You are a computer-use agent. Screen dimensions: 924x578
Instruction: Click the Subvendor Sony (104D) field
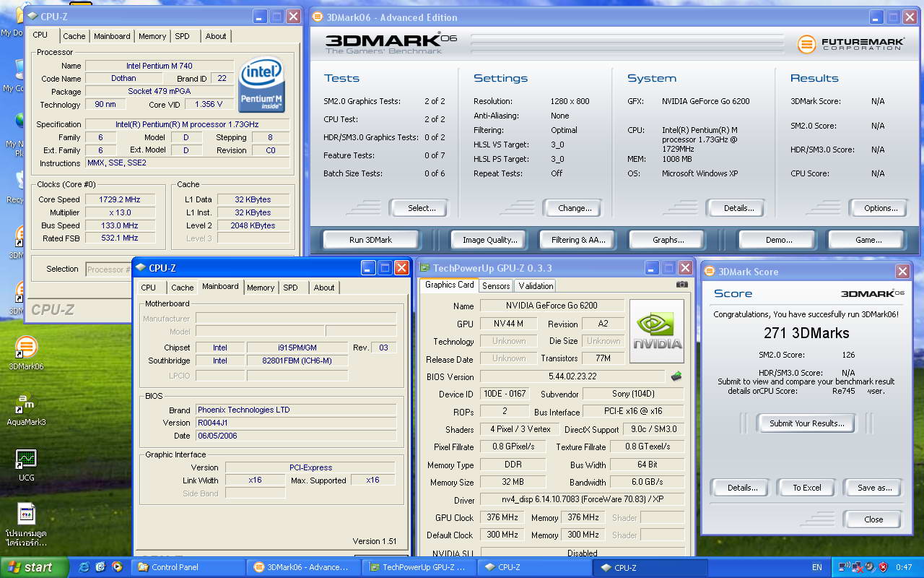(633, 394)
